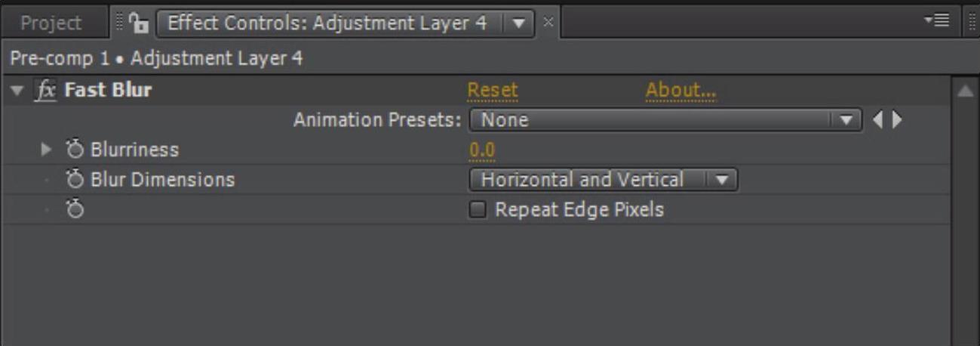The height and width of the screenshot is (346, 980).
Task: Click the About... link
Action: pos(680,91)
